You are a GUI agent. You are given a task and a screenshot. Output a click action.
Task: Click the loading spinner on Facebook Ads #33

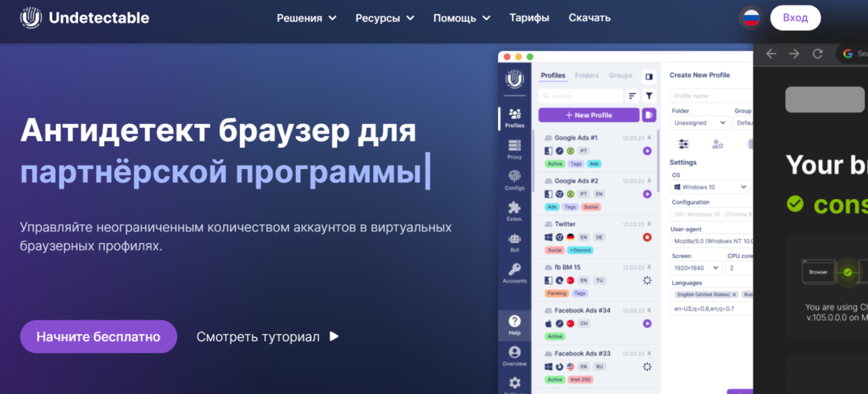647,366
